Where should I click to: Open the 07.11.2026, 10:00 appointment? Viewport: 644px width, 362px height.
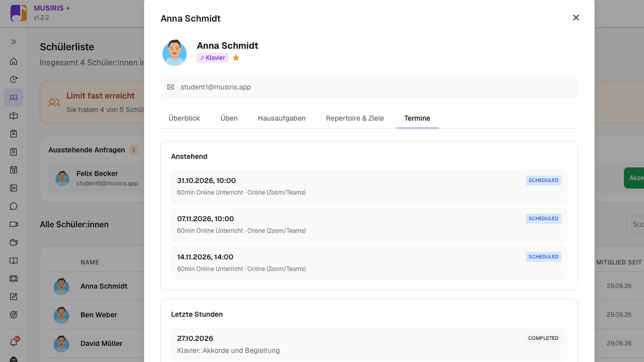(x=369, y=225)
